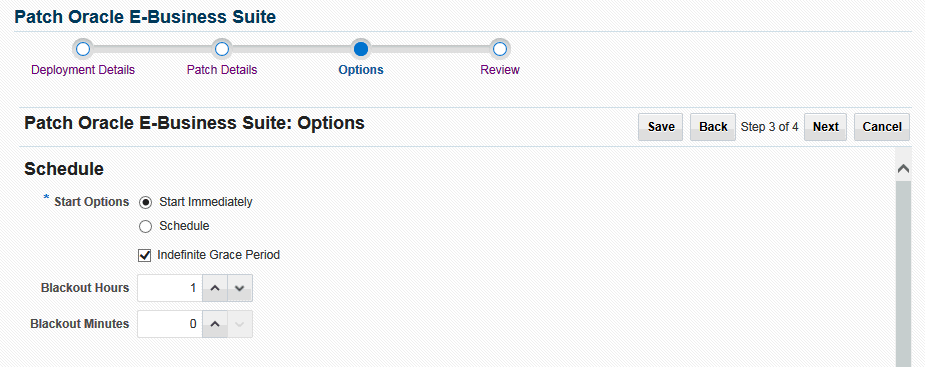This screenshot has height=367, width=925.
Task: Open the Deployment Details train link
Action: coord(83,70)
